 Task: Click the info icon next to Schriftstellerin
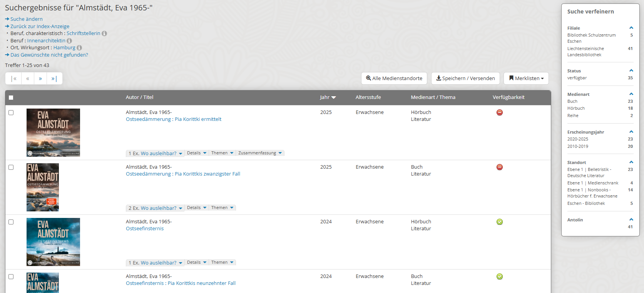click(104, 33)
